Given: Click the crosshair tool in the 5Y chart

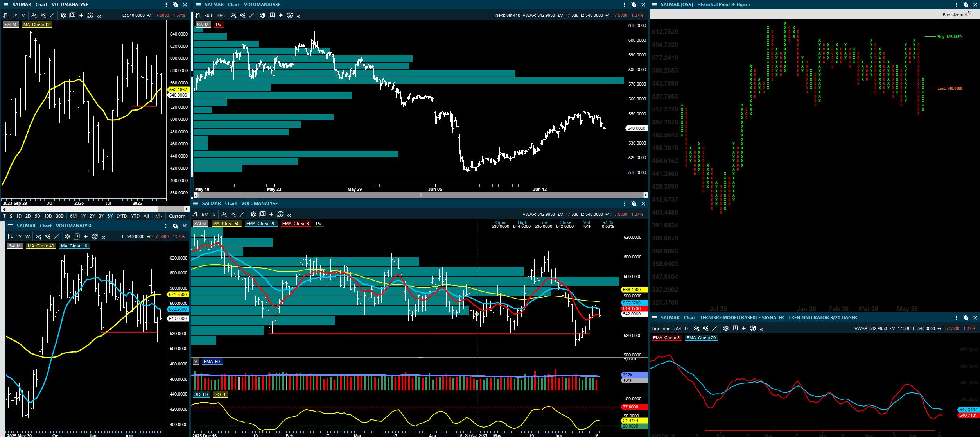Looking at the screenshot, I should (x=81, y=16).
